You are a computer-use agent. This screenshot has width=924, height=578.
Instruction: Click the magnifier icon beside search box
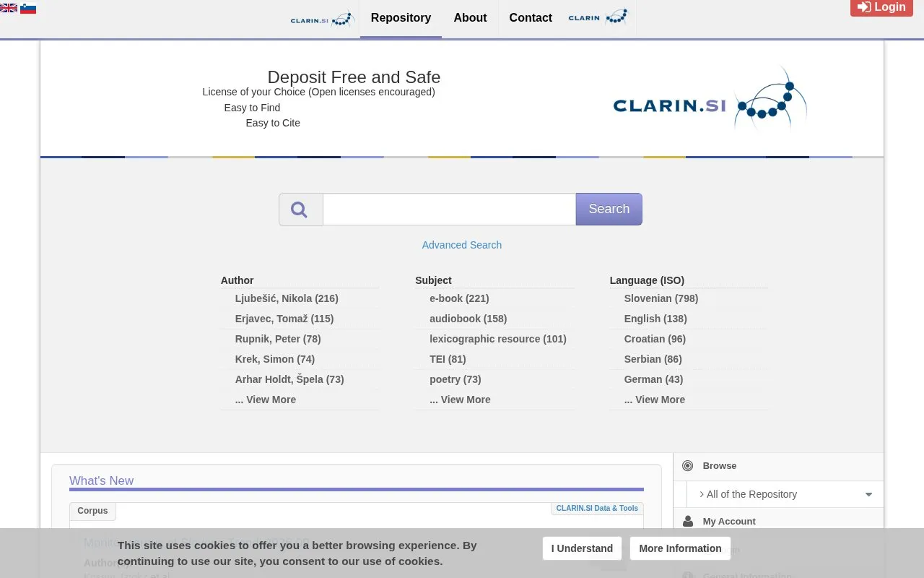point(300,210)
